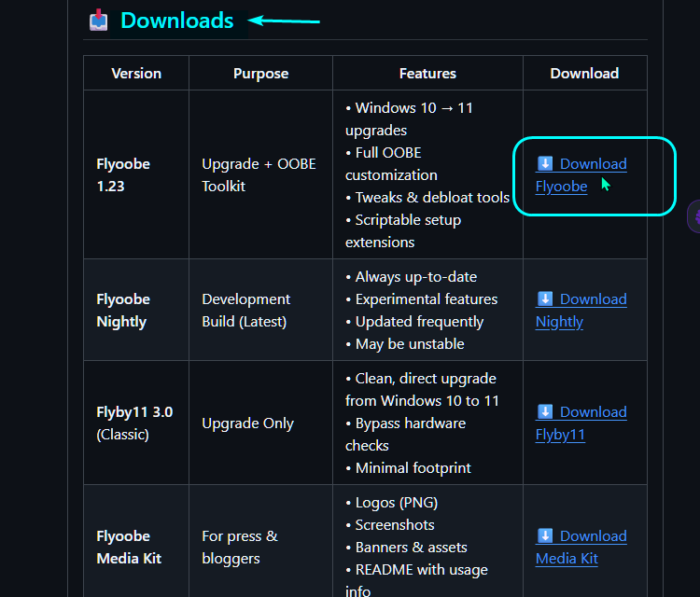The image size is (700, 597).
Task: Click the 'Upgrade + OOBE Toolkit' purpose cell
Action: (x=259, y=175)
